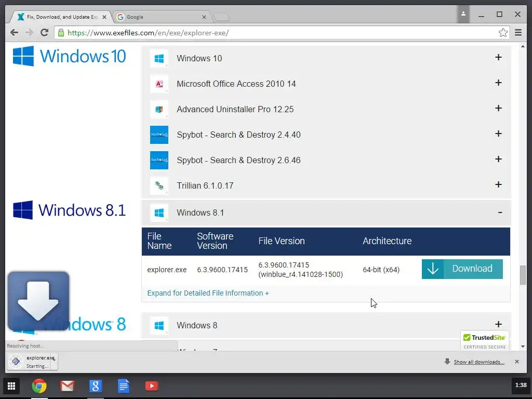Click scrollbar up arrow
532x399 pixels.
(x=523, y=46)
